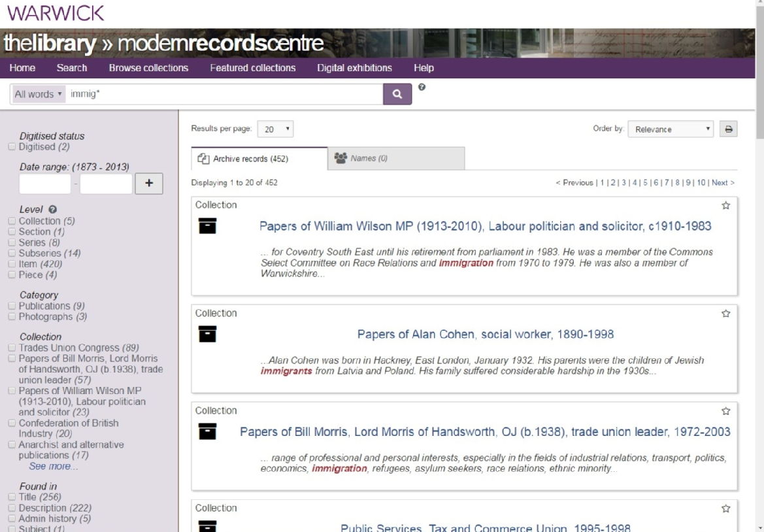Star the William Wilson MP papers record

[725, 205]
